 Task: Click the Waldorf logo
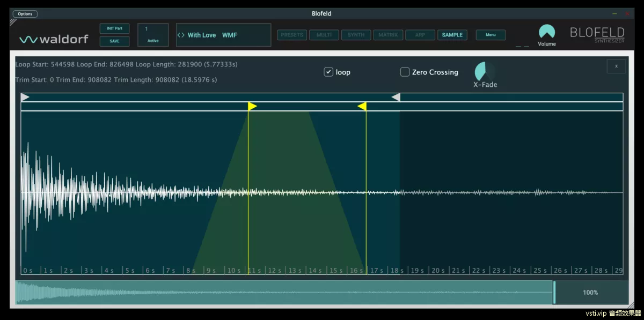[54, 39]
